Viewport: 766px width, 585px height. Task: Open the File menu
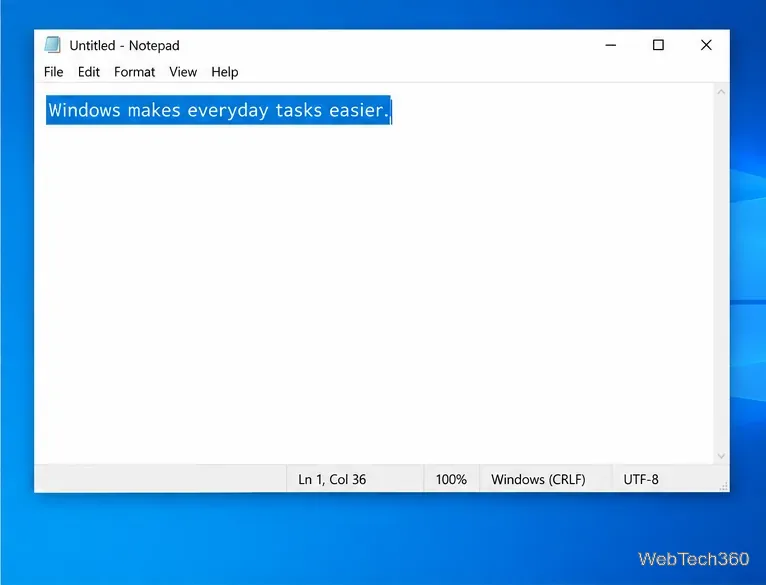pos(53,72)
